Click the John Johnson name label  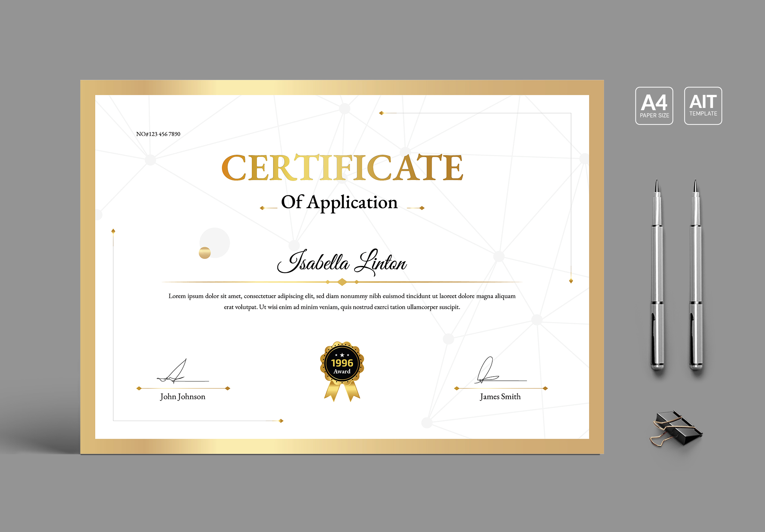183,397
